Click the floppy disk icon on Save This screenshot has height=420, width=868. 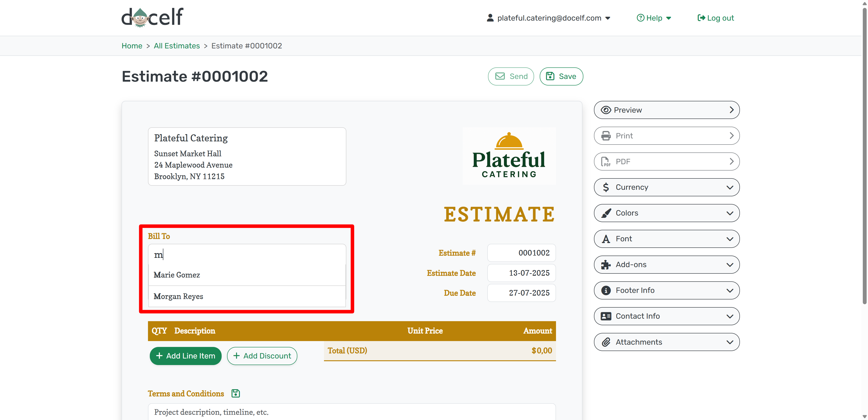tap(550, 76)
